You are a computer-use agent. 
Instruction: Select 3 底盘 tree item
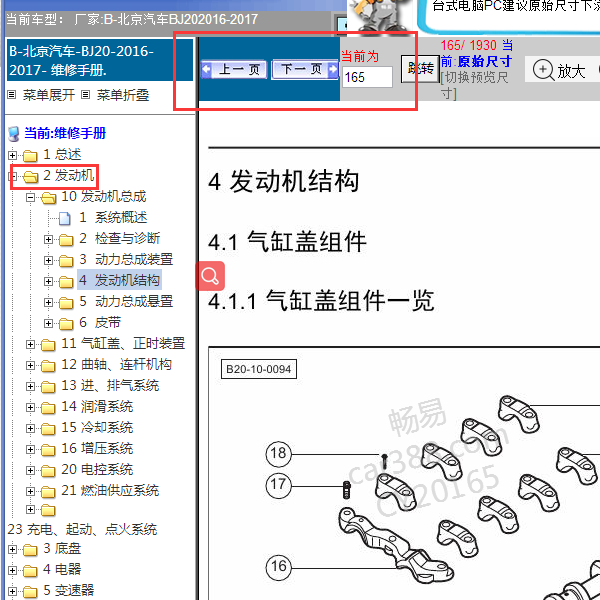tap(62, 548)
